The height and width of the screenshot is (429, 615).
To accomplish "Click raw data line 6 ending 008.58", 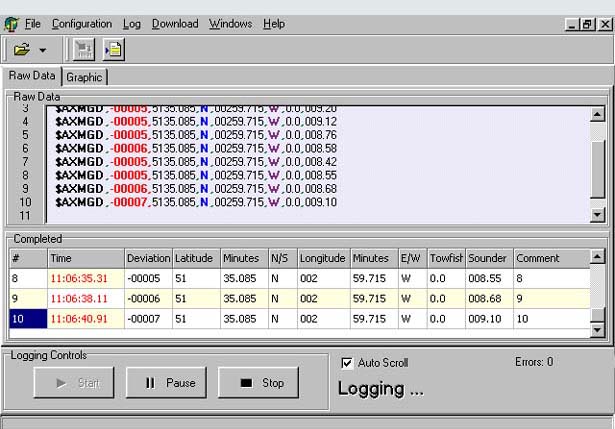I will tap(196, 148).
